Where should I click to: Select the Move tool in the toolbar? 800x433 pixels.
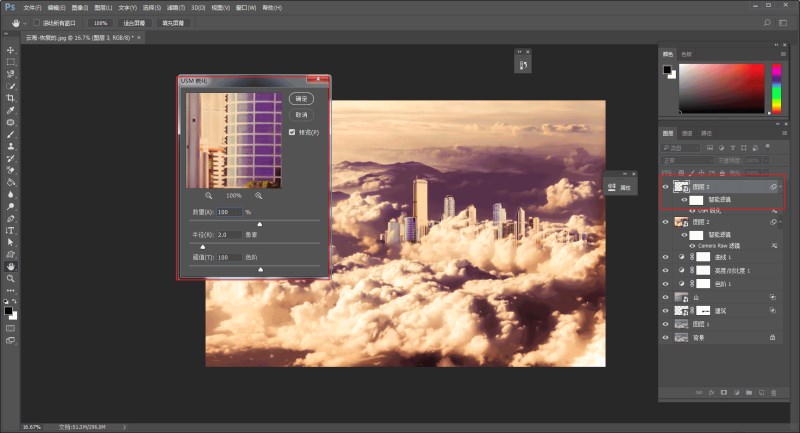point(11,50)
